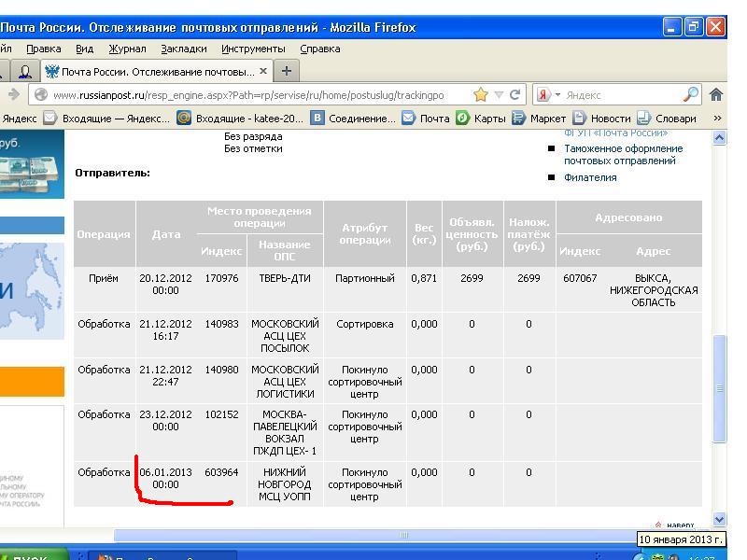Select date cell 06.01.2013 00:00
Image resolution: width=747 pixels, height=560 pixels.
coord(166,478)
